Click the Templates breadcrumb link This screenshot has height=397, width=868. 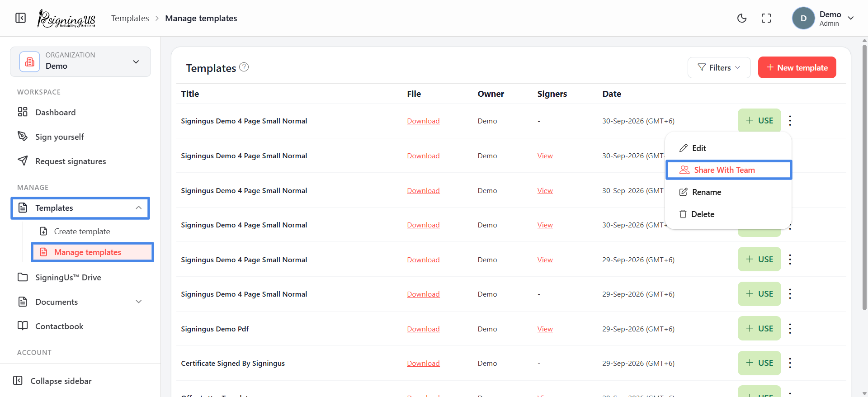point(130,18)
